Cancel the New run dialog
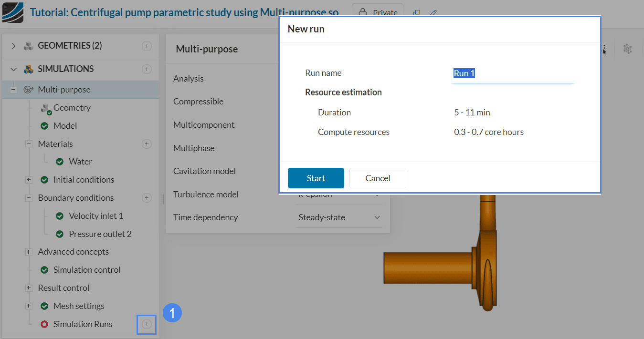The image size is (644, 339). (378, 178)
